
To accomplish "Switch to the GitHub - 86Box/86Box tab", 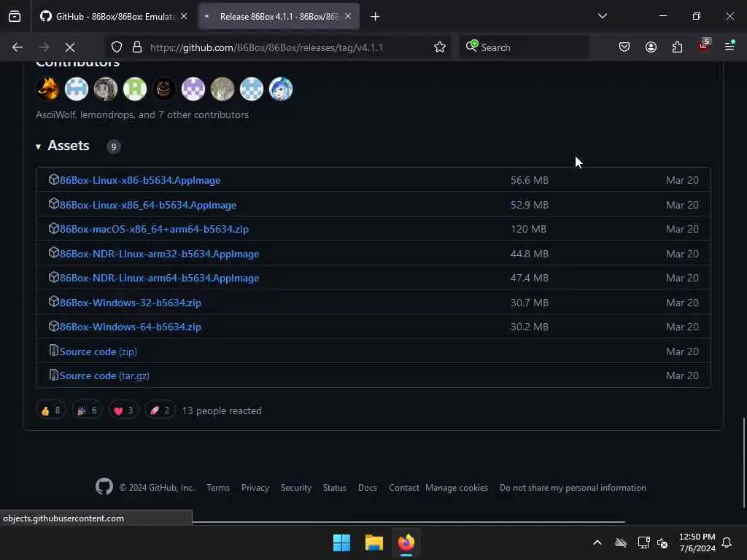I will [x=113, y=16].
